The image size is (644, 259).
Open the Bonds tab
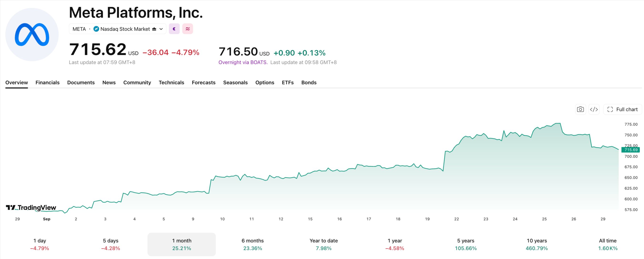tap(309, 83)
